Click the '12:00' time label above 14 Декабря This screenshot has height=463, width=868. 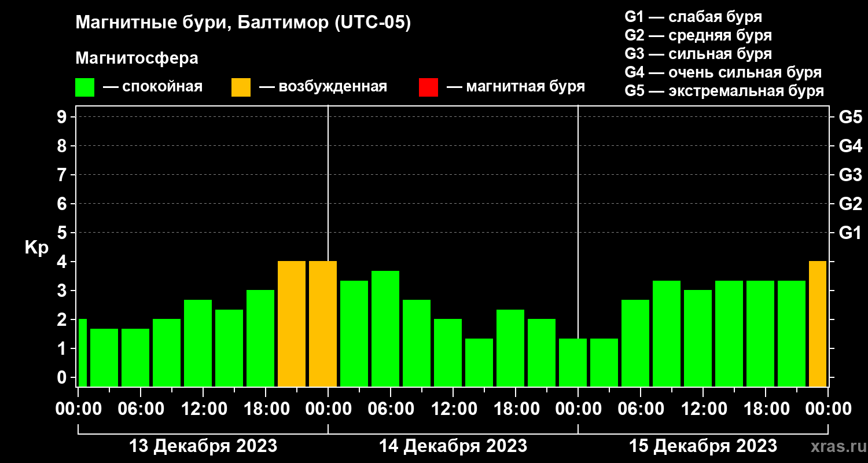[x=453, y=409]
